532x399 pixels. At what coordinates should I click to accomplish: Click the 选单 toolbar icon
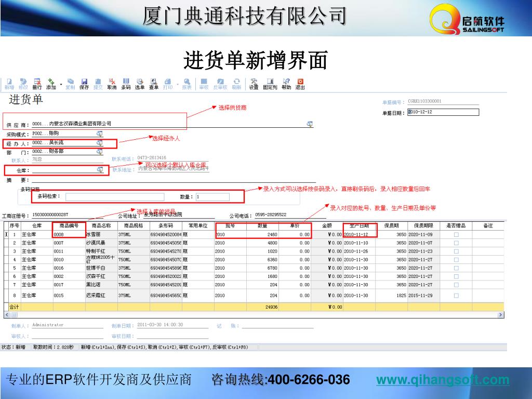pyautogui.click(x=140, y=84)
